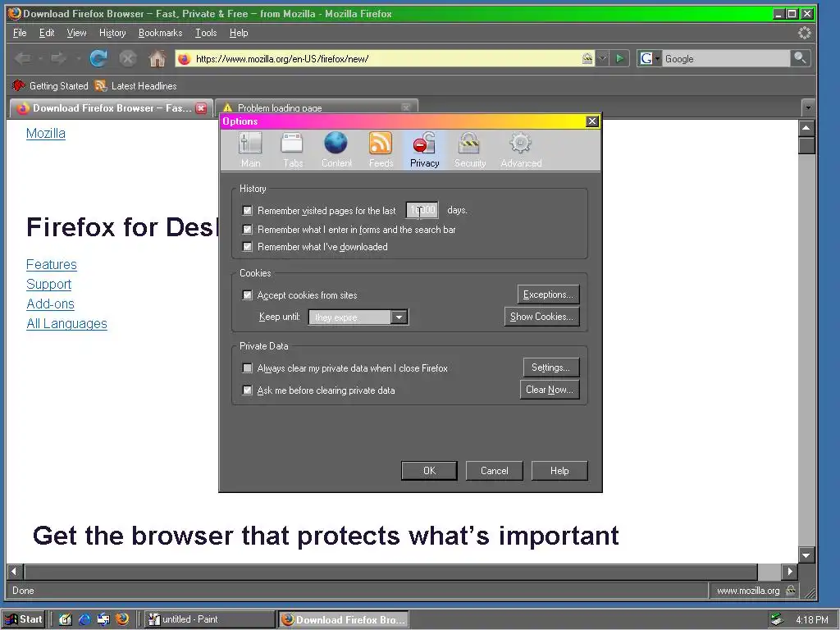Click the days number input field

click(x=422, y=210)
